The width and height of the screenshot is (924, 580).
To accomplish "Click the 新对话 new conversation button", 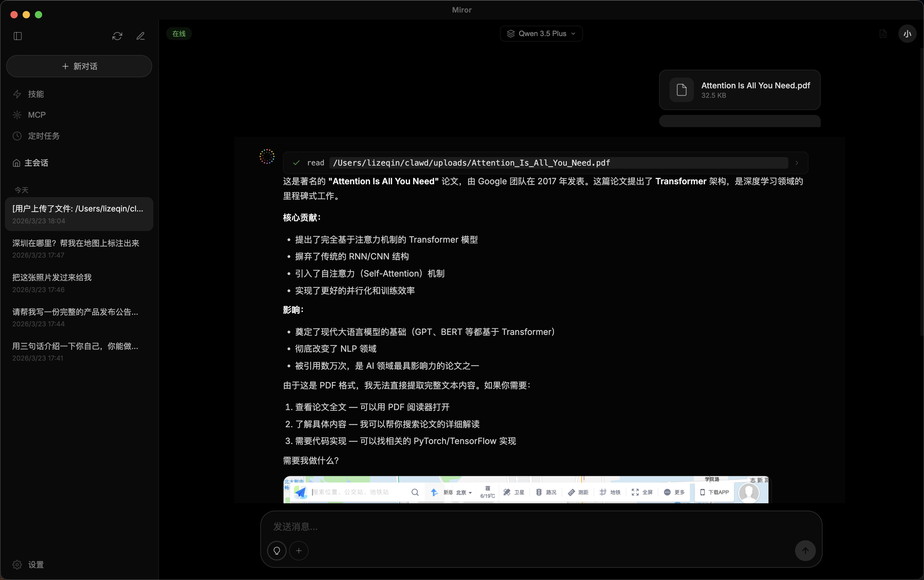I will [79, 66].
